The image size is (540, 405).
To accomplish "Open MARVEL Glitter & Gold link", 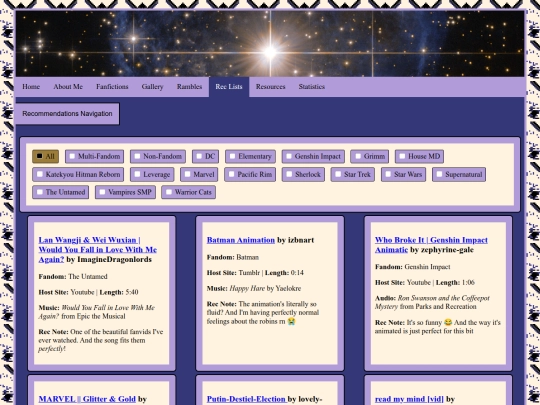I will pos(87,399).
